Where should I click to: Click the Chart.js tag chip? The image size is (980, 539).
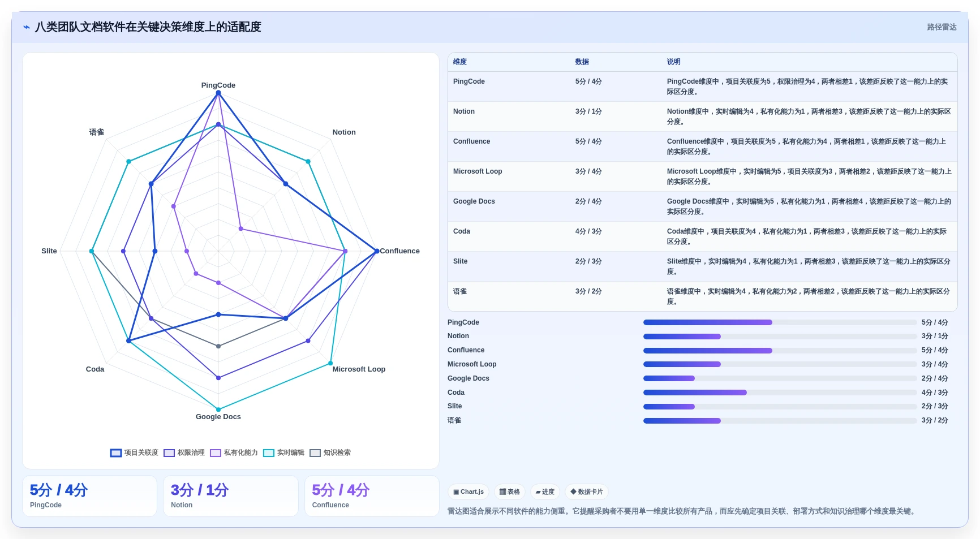(468, 492)
